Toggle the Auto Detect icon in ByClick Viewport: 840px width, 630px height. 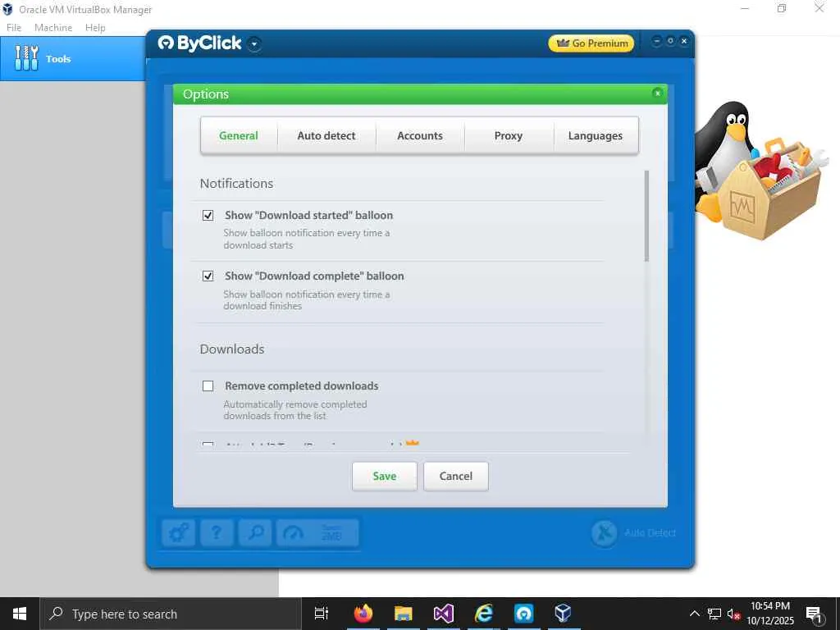[x=605, y=533]
